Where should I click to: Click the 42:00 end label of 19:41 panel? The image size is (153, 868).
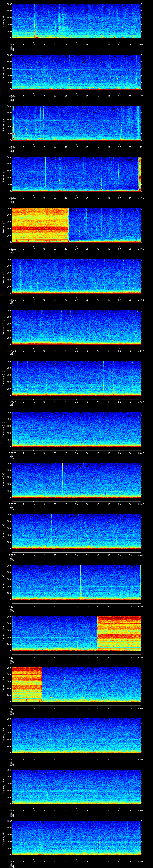coord(141,657)
